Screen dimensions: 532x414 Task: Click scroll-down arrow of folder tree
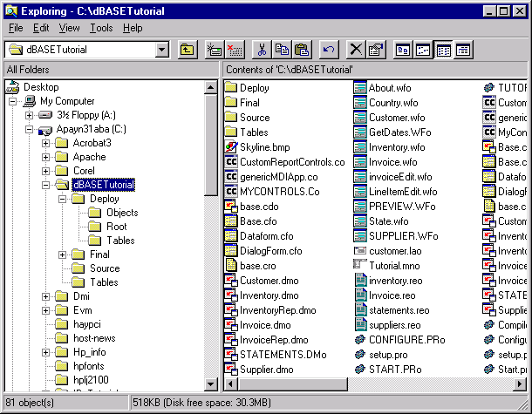click(211, 384)
